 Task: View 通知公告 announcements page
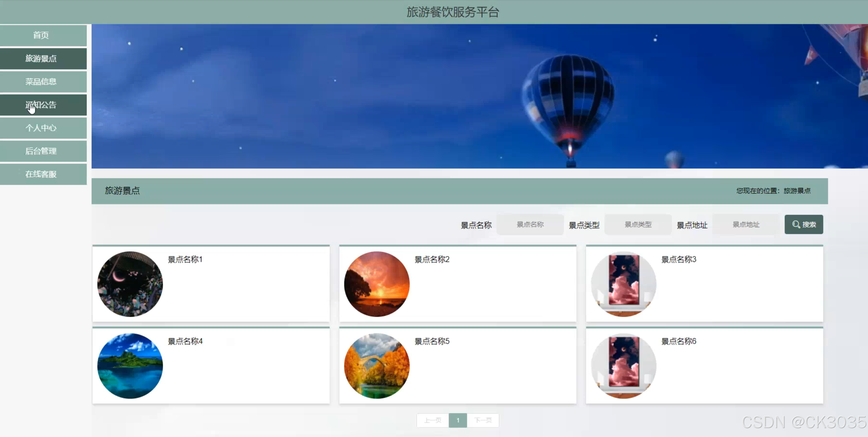[x=40, y=105]
